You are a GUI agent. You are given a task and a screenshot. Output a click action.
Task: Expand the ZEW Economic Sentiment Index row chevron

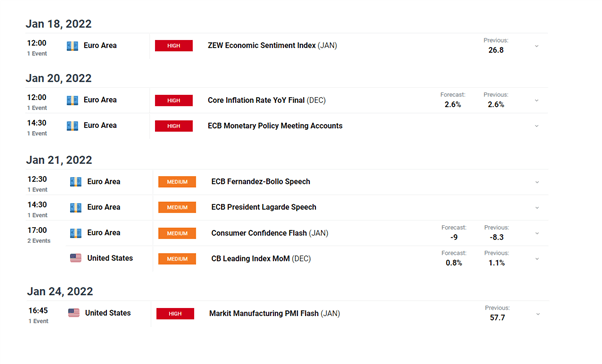click(x=537, y=46)
